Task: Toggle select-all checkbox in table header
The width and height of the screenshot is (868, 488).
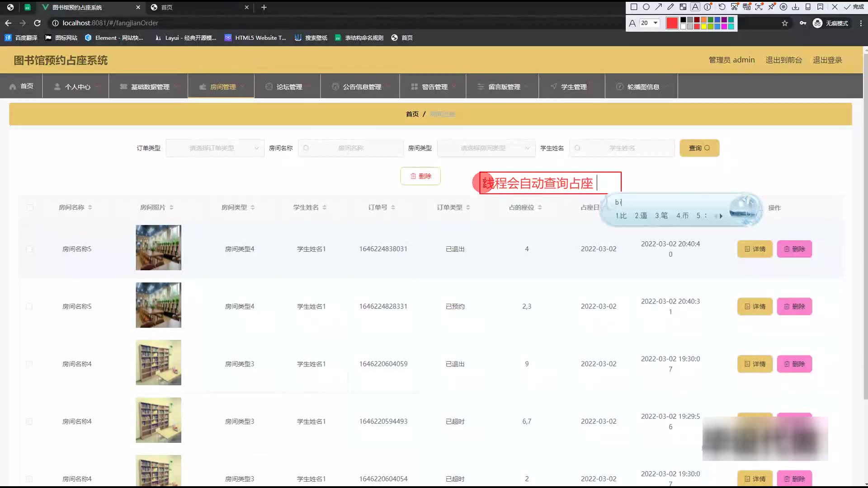Action: 30,207
